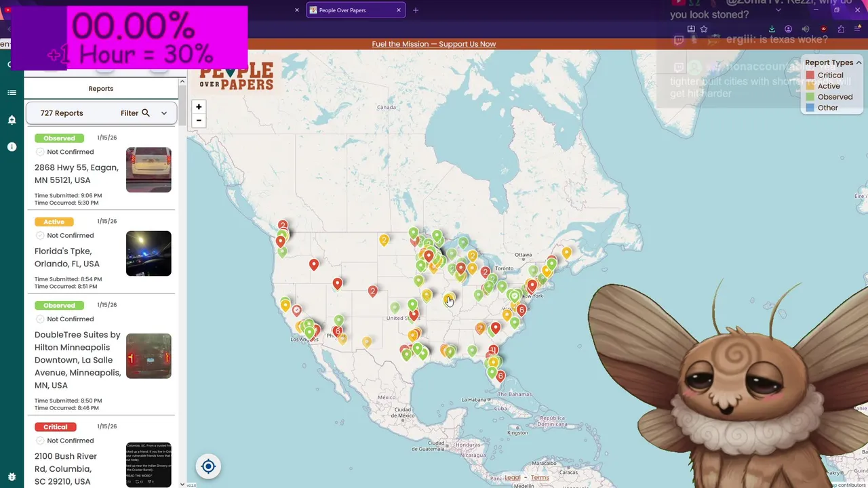Open the extensions puzzle-piece icon
The width and height of the screenshot is (868, 488).
(x=841, y=29)
